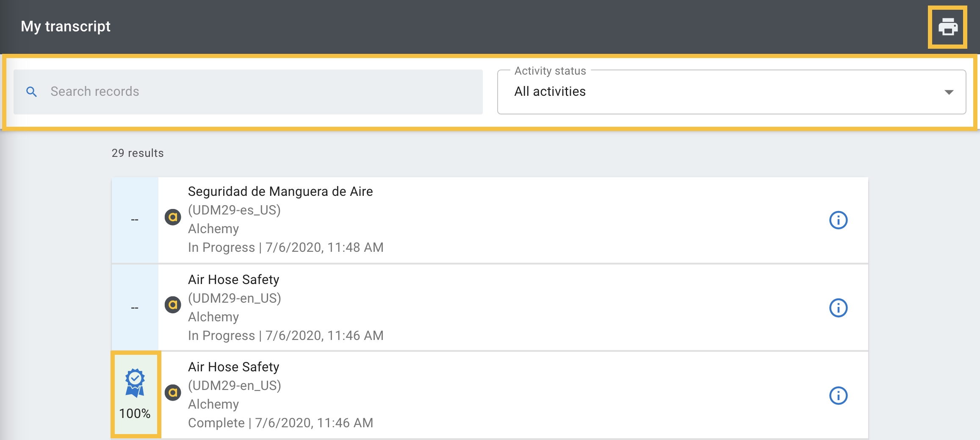Screen dimensions: 980x440
Task: Click the 29 results count label
Action: coord(137,153)
